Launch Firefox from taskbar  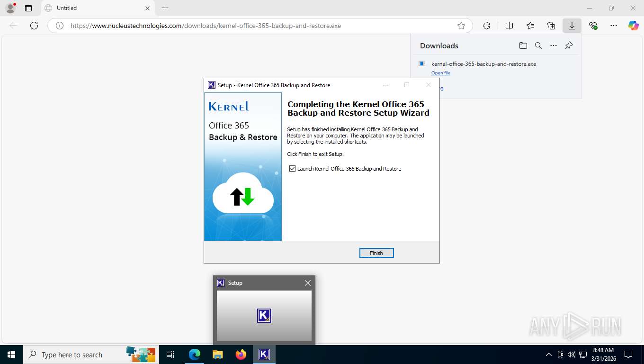pos(241,355)
